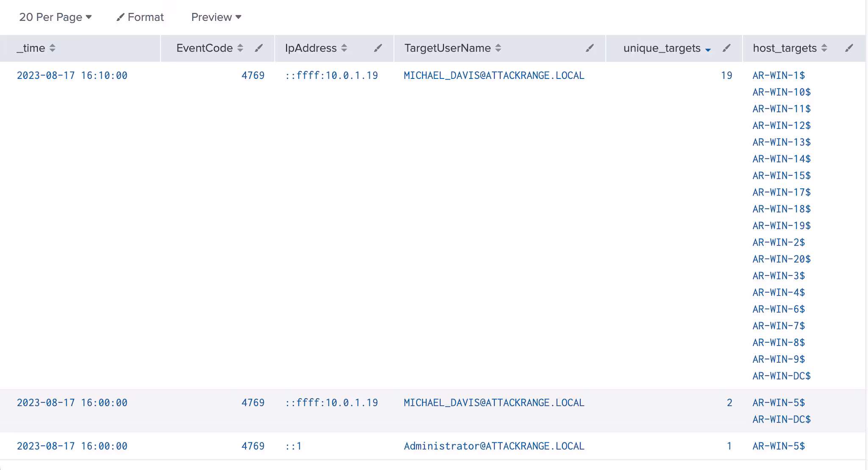The image size is (868, 470).
Task: Click pencil icon in IpAddress column header
Action: point(378,48)
